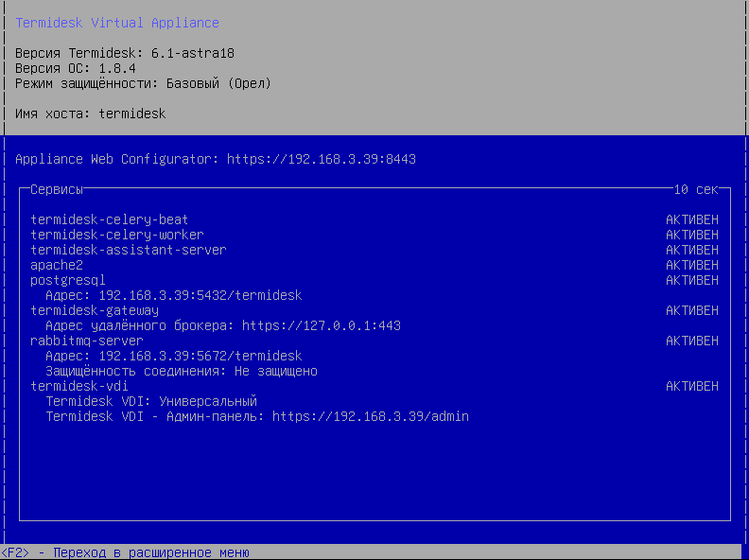Viewport: 749px width, 560px height.
Task: Click АКТИВЕН status of termidesk-vdi
Action: [x=692, y=386]
